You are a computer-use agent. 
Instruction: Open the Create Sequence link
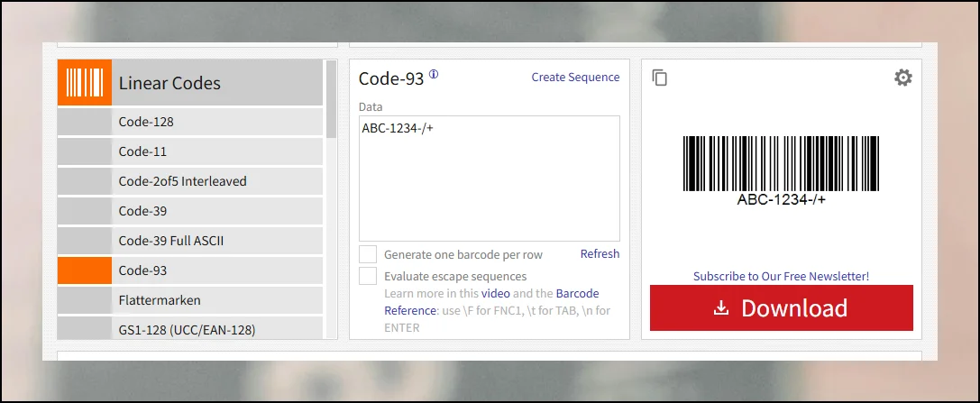pos(575,78)
